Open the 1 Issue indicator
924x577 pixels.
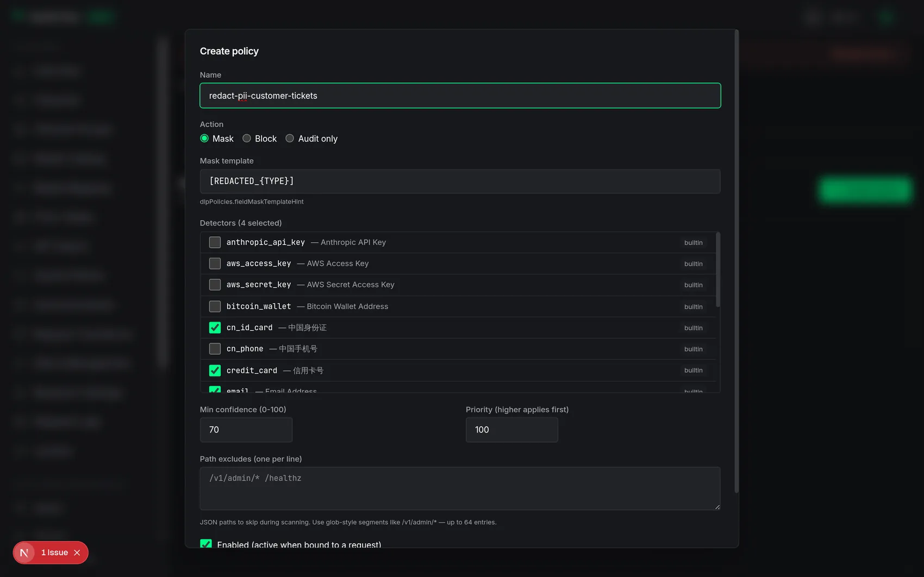click(54, 553)
